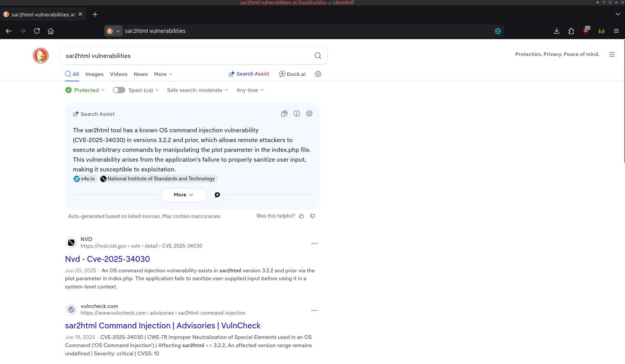Open the chat bubble icon beside More
The height and width of the screenshot is (364, 625).
(217, 195)
